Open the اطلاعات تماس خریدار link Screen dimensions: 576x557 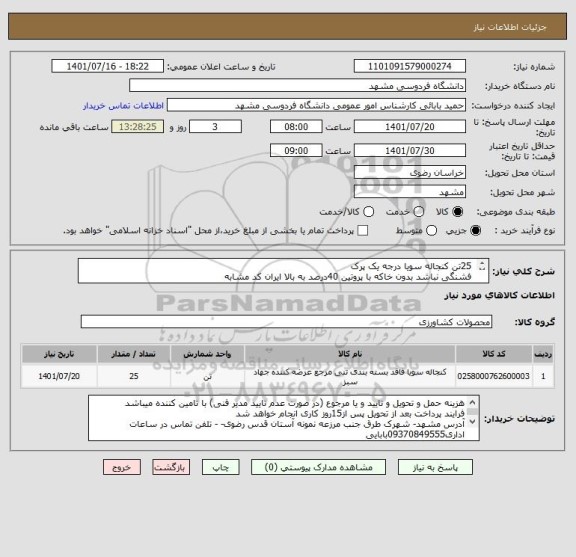coord(123,106)
